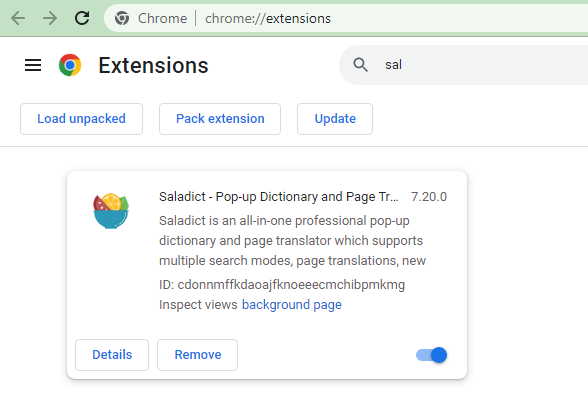Reload the extensions page
The image size is (588, 412).
(x=82, y=18)
